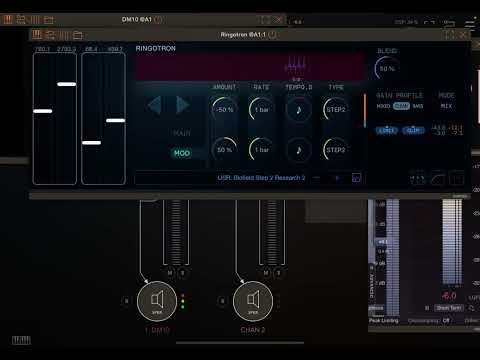Open keyboard icon in DM10 title bar

(x=8, y=19)
